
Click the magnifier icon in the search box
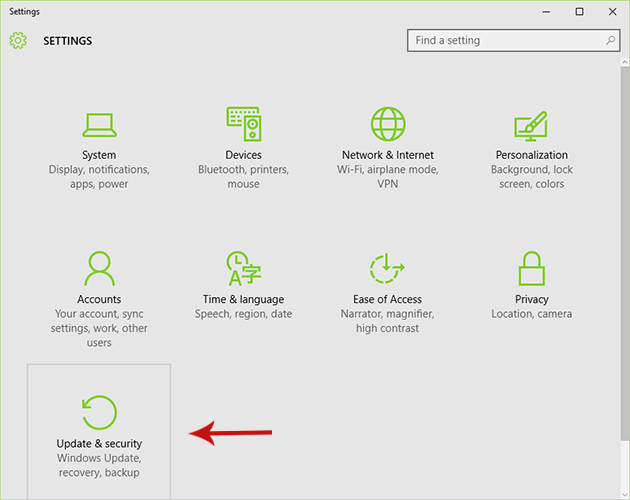611,41
